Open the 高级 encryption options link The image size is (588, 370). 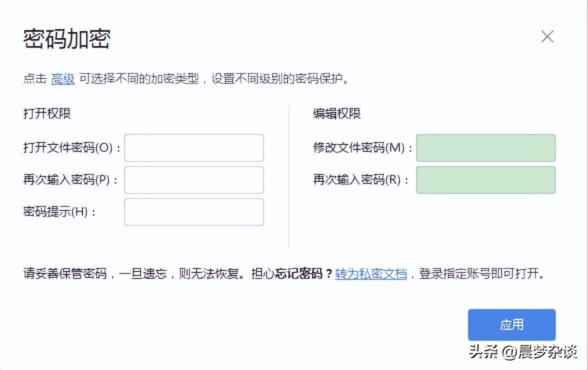[62, 78]
